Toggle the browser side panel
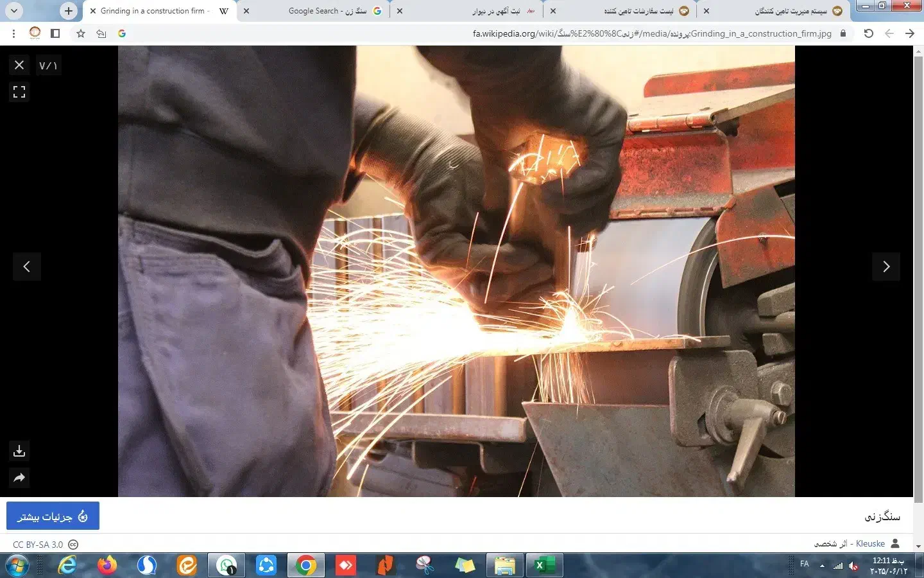Viewport: 924px width, 578px height. pyautogui.click(x=55, y=33)
